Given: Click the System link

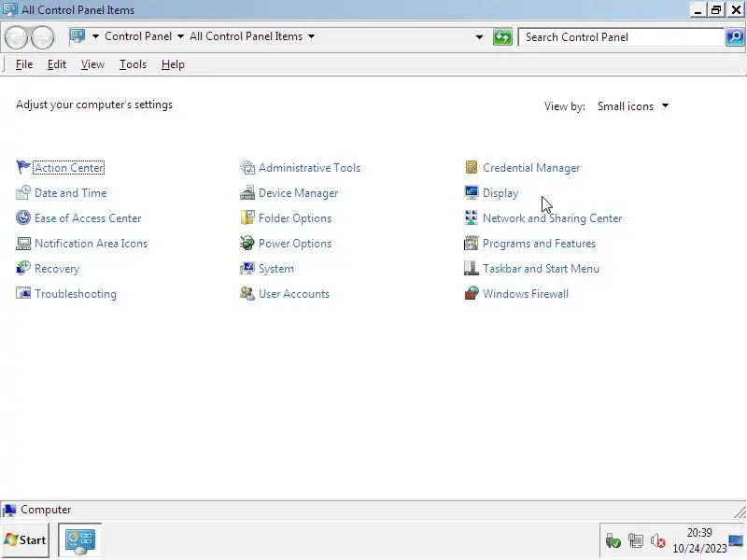Looking at the screenshot, I should pos(275,269).
